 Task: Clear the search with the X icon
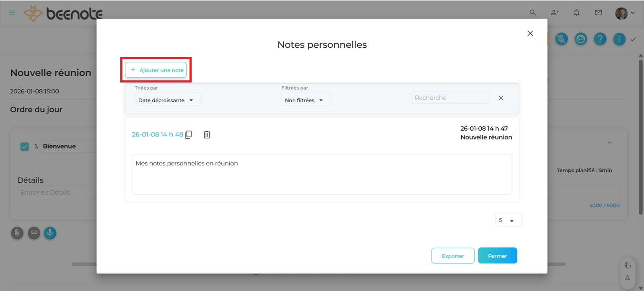point(501,98)
